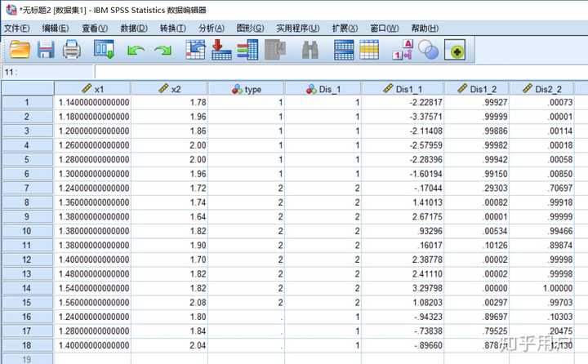Open the 图形(G) menu

(250, 28)
